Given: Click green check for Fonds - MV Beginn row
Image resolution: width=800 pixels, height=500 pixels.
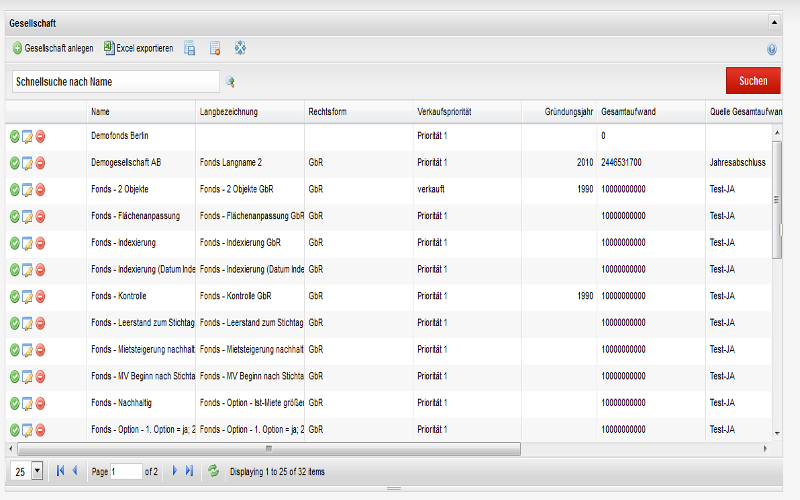Looking at the screenshot, I should (x=15, y=377).
